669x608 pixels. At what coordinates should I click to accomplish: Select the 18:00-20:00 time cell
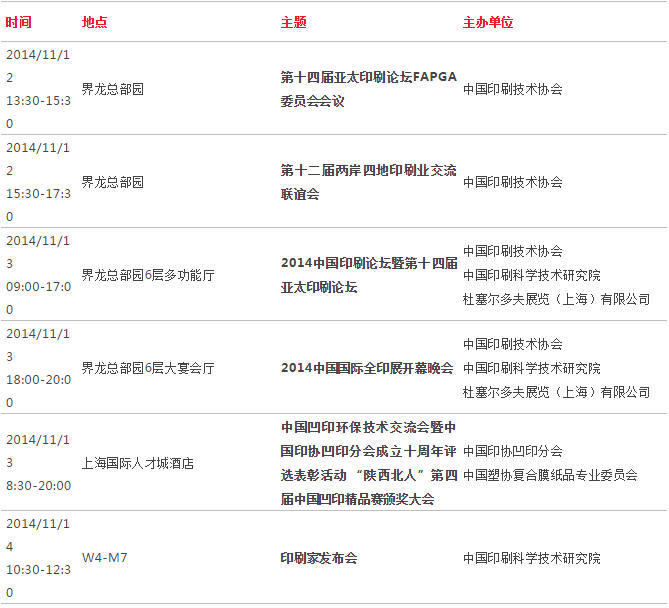tap(38, 368)
